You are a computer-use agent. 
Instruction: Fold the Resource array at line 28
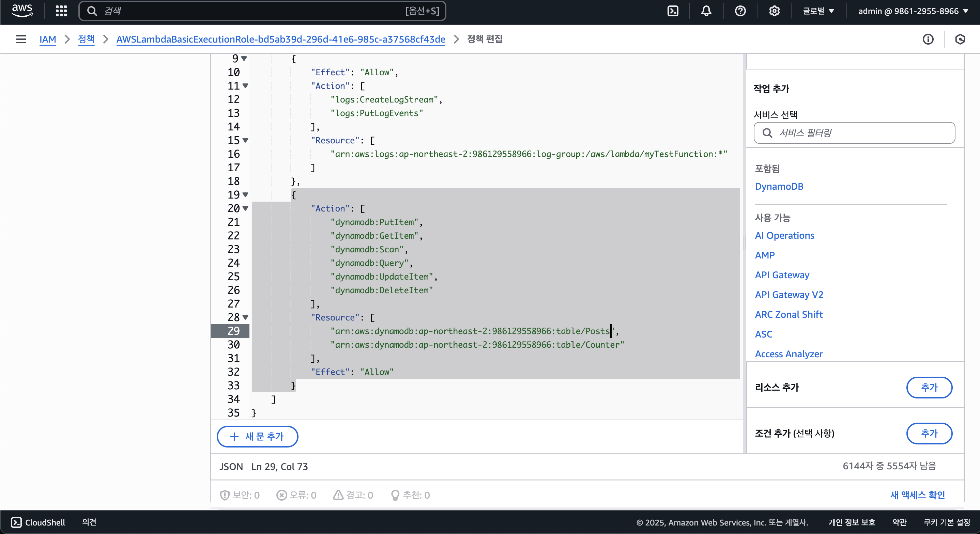click(x=245, y=317)
